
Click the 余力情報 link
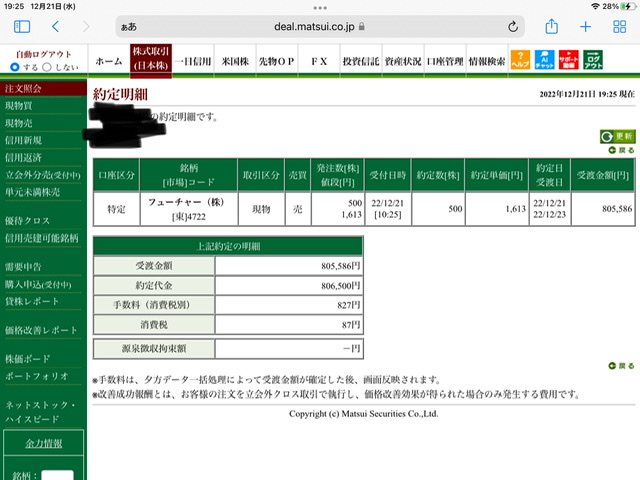pyautogui.click(x=44, y=443)
